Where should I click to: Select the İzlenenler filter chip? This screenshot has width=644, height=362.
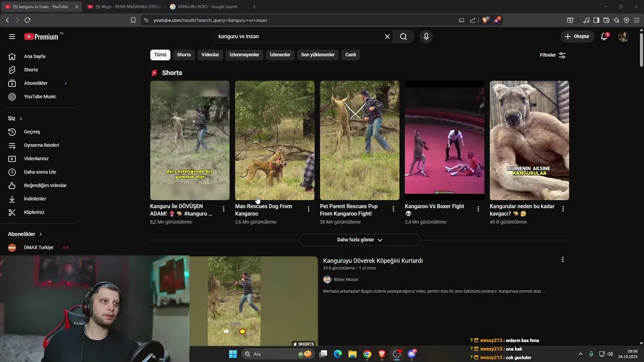(280, 55)
